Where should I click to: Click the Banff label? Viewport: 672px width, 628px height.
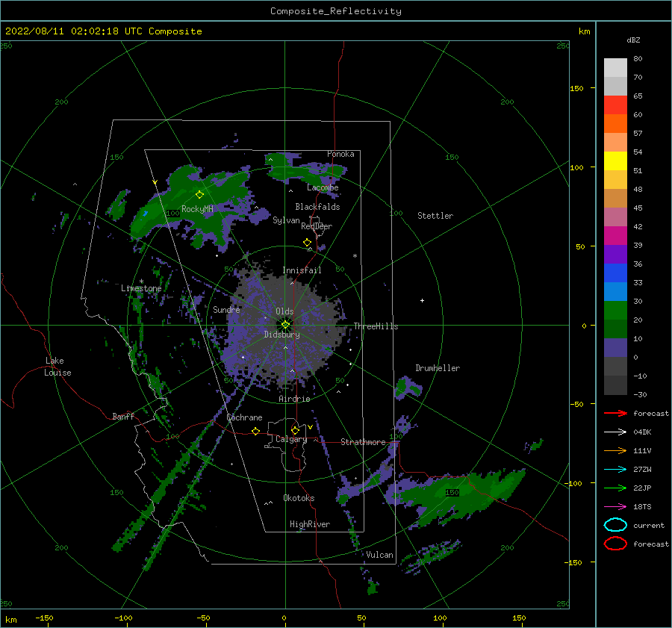123,416
